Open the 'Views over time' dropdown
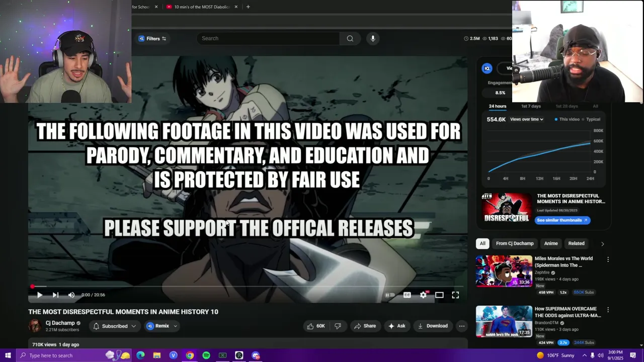 [x=526, y=119]
